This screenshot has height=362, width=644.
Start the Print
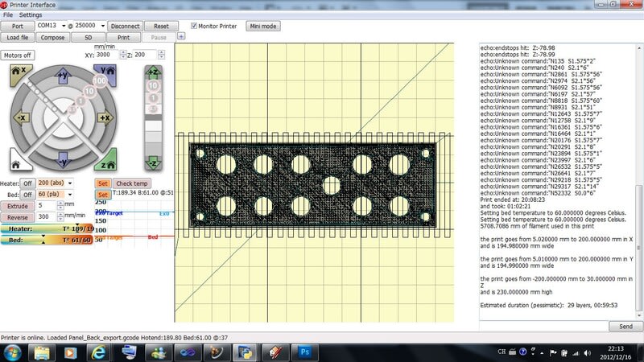124,37
